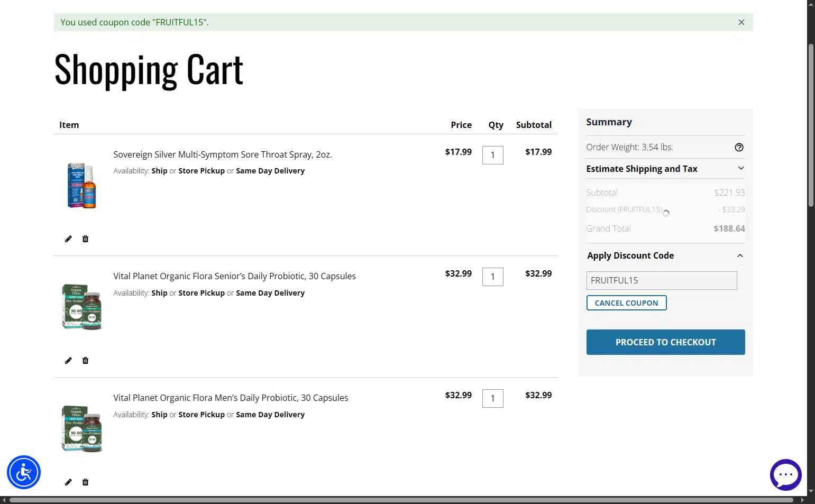Dismiss the coupon code notification
The width and height of the screenshot is (815, 504).
[x=741, y=22]
